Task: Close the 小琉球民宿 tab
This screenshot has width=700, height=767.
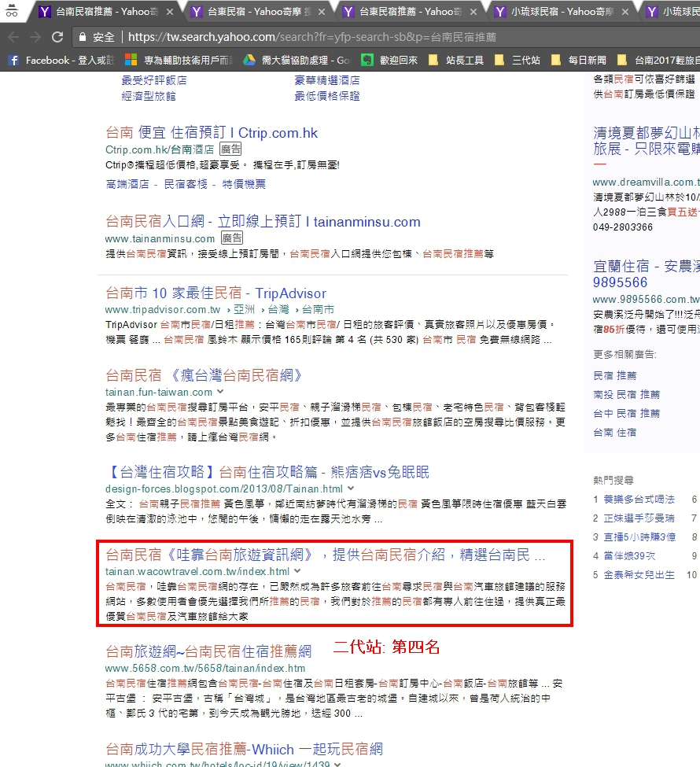Action: 625,12
